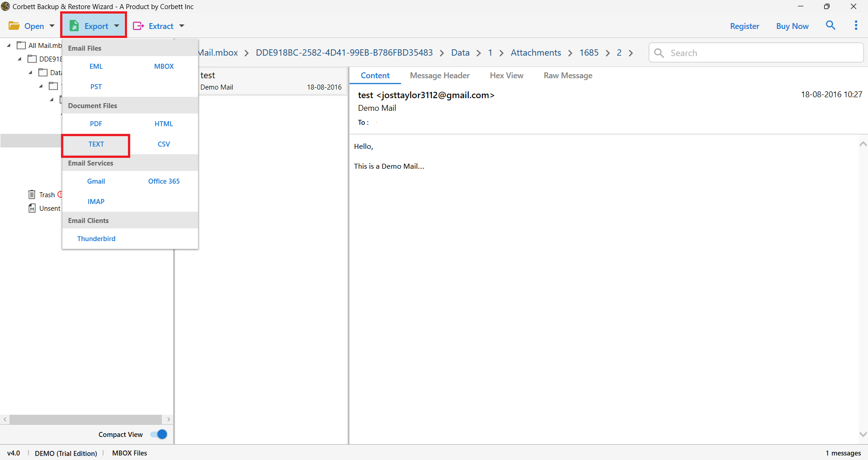The height and width of the screenshot is (460, 868).
Task: Export to Office 365
Action: [x=164, y=181]
